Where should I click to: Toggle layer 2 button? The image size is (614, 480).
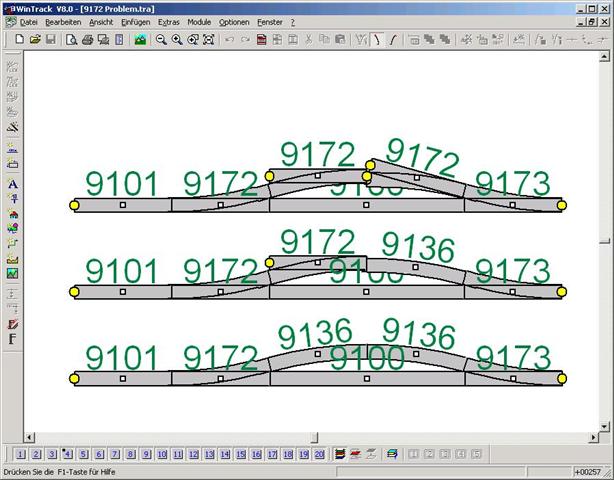click(36, 454)
